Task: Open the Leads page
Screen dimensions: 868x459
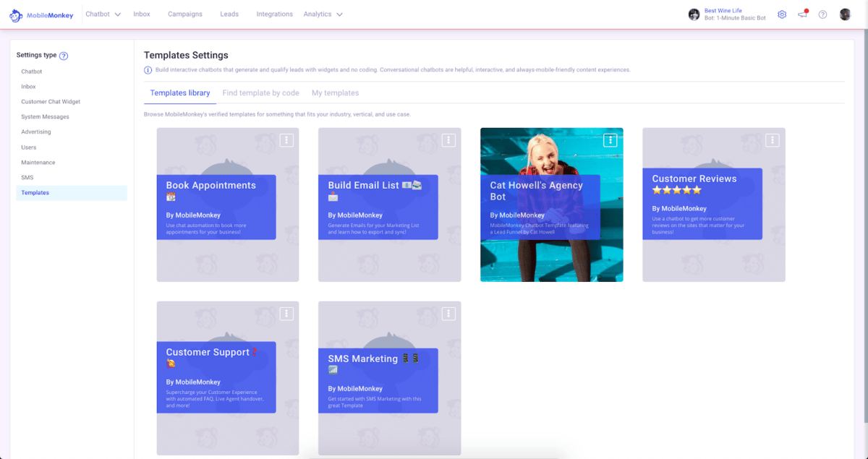Action: 229,14
